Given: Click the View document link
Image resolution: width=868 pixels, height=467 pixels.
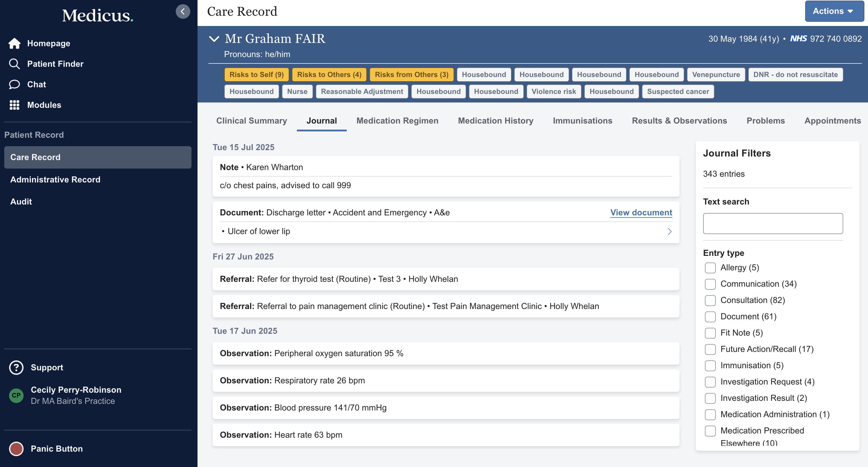Looking at the screenshot, I should point(641,213).
